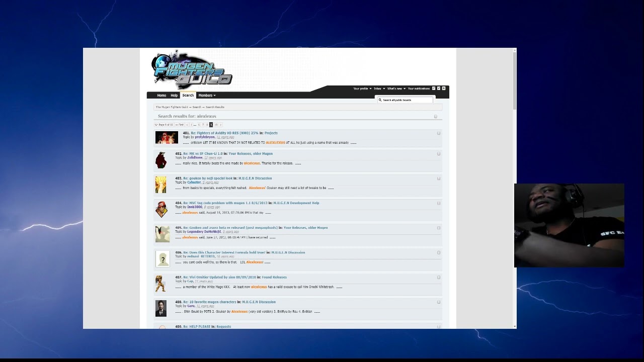
Task: Click the Mugen Fighters Guild logo
Action: (x=192, y=69)
